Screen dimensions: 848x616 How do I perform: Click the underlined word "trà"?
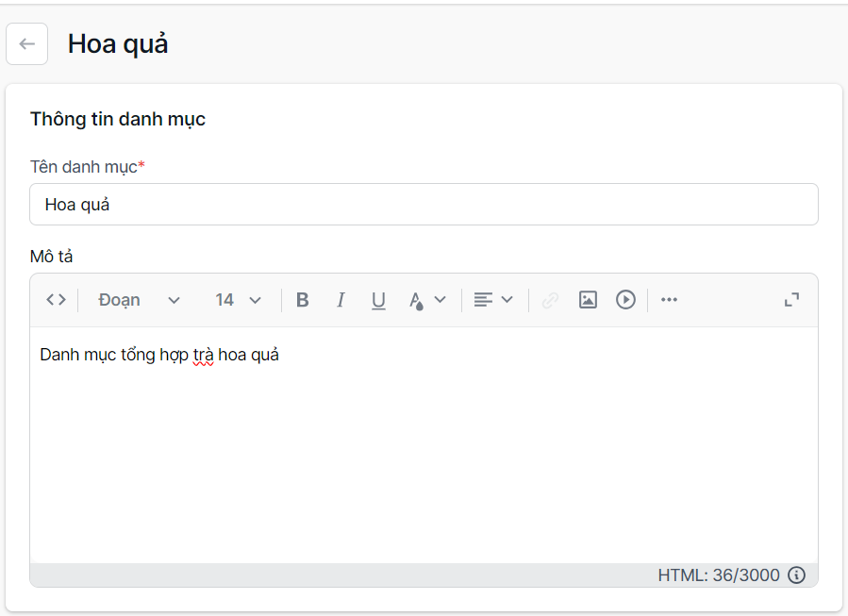pos(203,356)
